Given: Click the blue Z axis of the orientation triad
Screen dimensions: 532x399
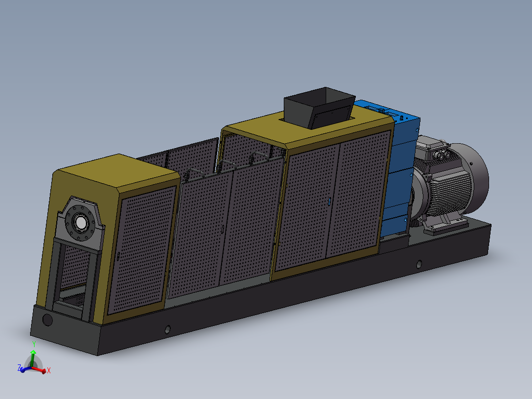Looking at the screenshot, I should (25, 369).
